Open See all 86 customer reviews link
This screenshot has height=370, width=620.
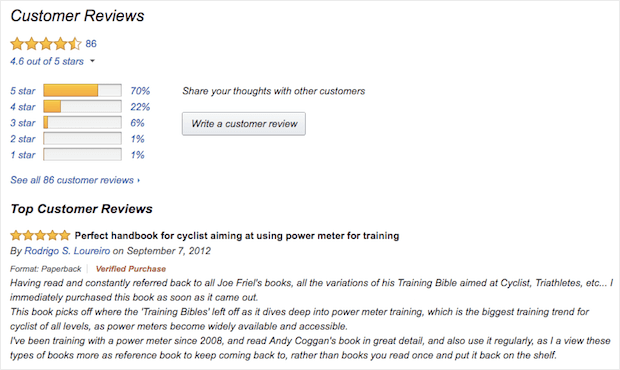tap(75, 180)
